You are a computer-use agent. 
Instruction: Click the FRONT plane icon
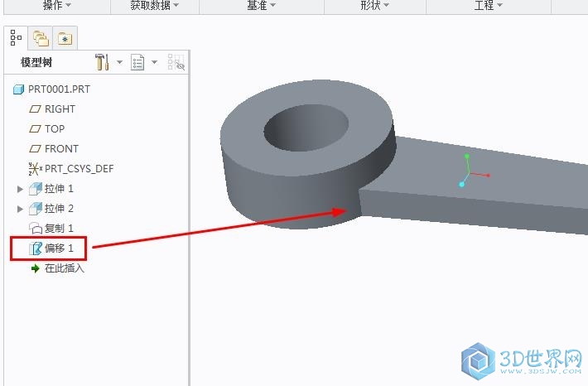(x=35, y=149)
